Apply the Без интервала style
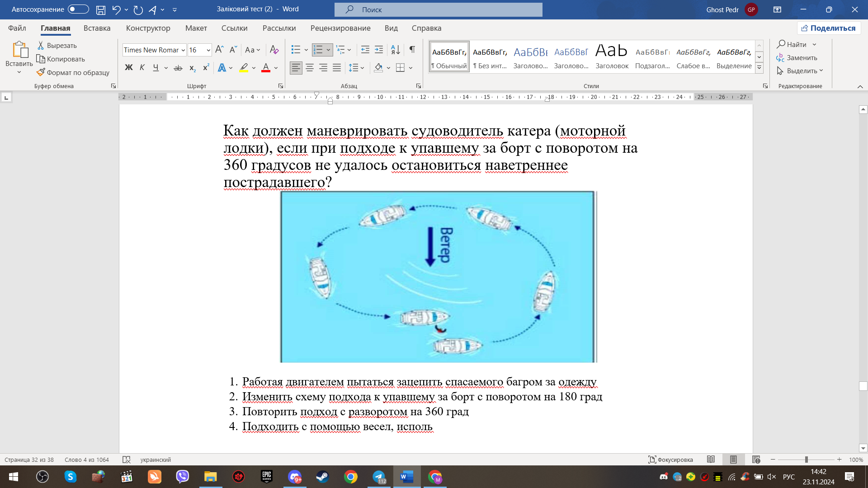Image resolution: width=868 pixels, height=488 pixels. [x=490, y=56]
